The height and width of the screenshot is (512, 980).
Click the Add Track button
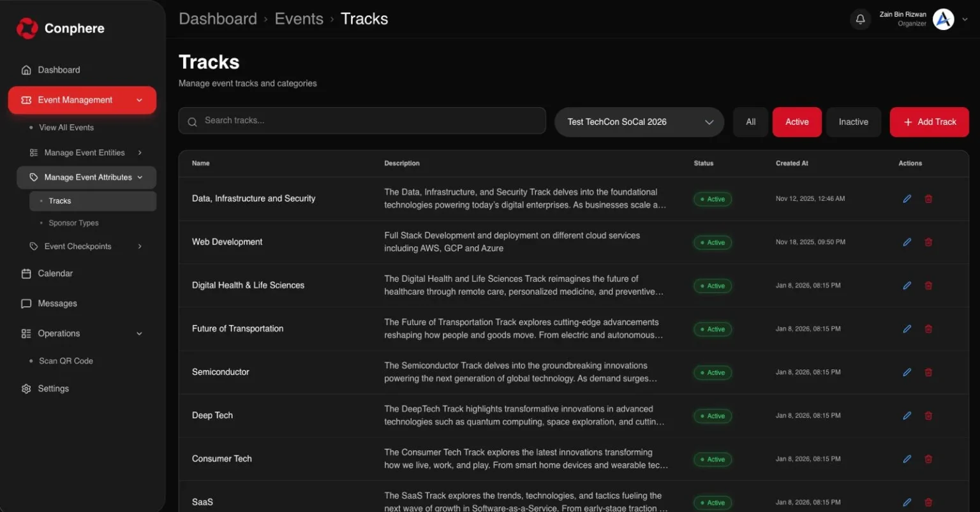[x=929, y=122]
